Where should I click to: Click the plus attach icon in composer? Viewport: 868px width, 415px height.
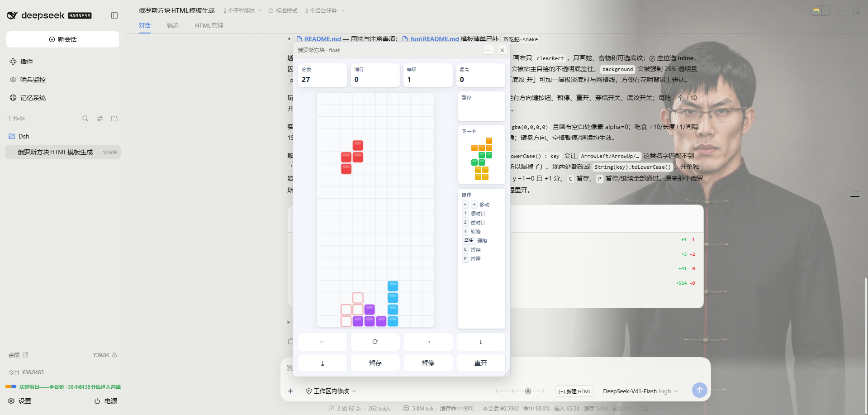pos(290,391)
